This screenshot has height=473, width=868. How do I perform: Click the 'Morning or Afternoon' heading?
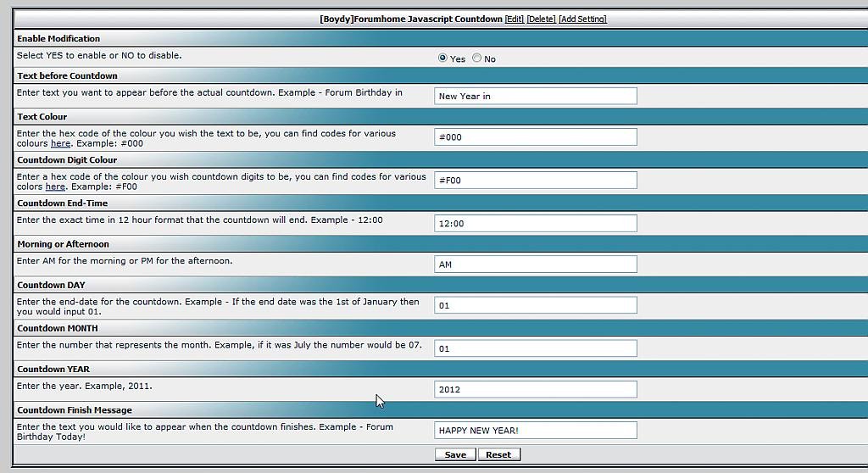click(x=63, y=244)
